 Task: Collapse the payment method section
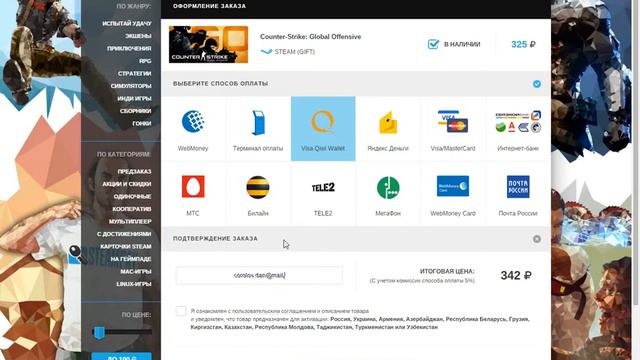tap(537, 84)
